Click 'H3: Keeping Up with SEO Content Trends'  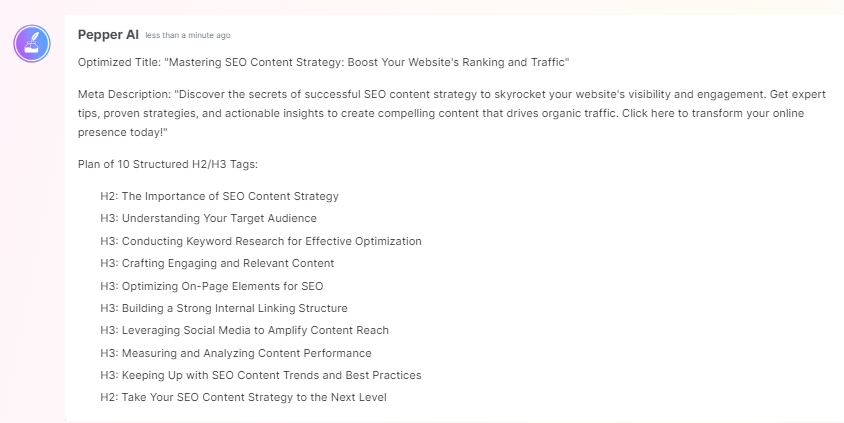pyautogui.click(x=261, y=375)
